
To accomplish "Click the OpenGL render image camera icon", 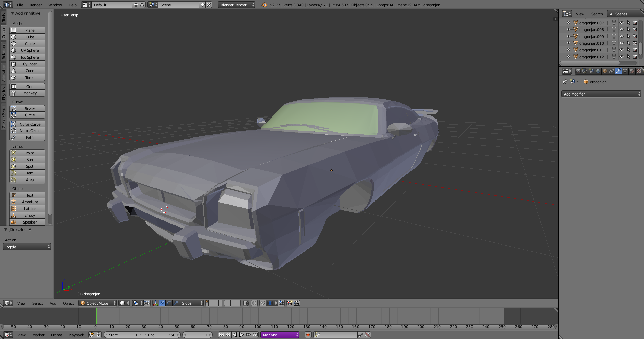I will 290,303.
